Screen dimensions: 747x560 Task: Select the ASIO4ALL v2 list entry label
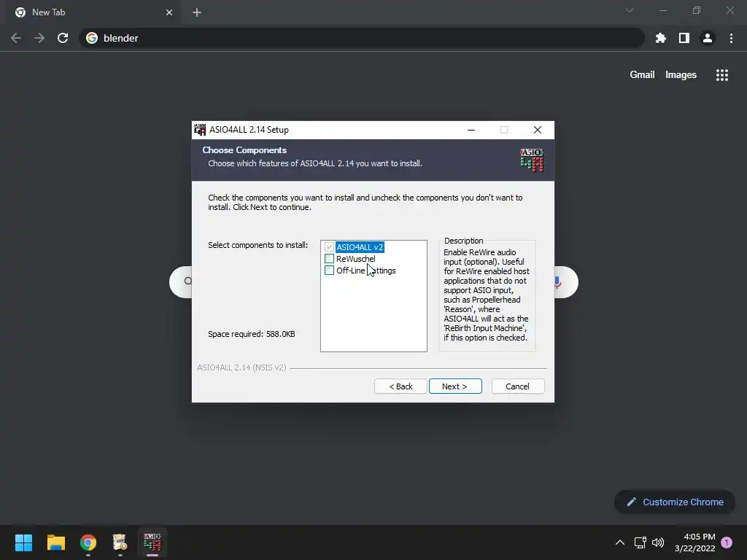coord(360,247)
